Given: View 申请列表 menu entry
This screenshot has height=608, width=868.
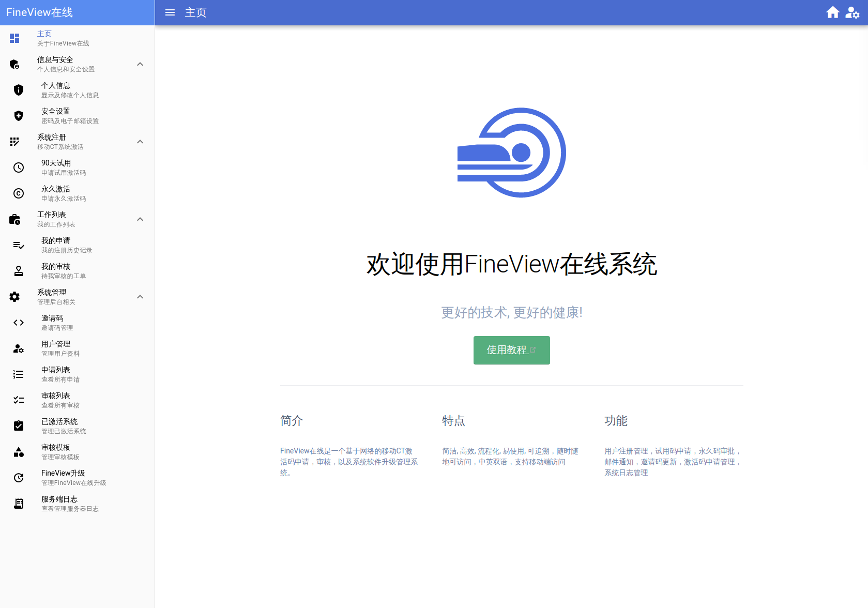Looking at the screenshot, I should point(78,374).
